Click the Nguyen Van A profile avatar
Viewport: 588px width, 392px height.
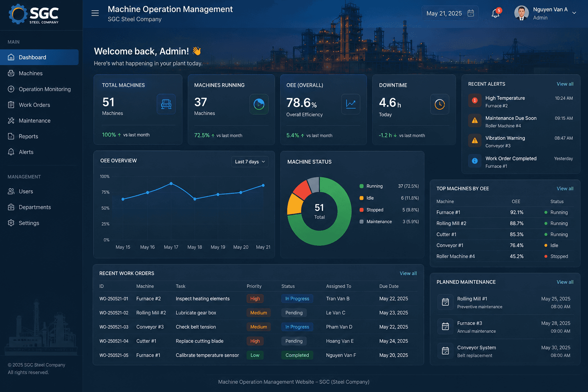coord(521,13)
